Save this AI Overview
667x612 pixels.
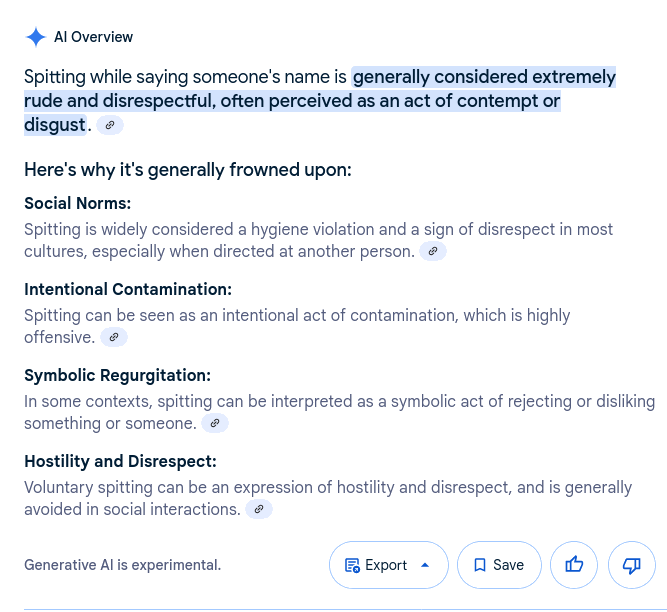point(499,565)
